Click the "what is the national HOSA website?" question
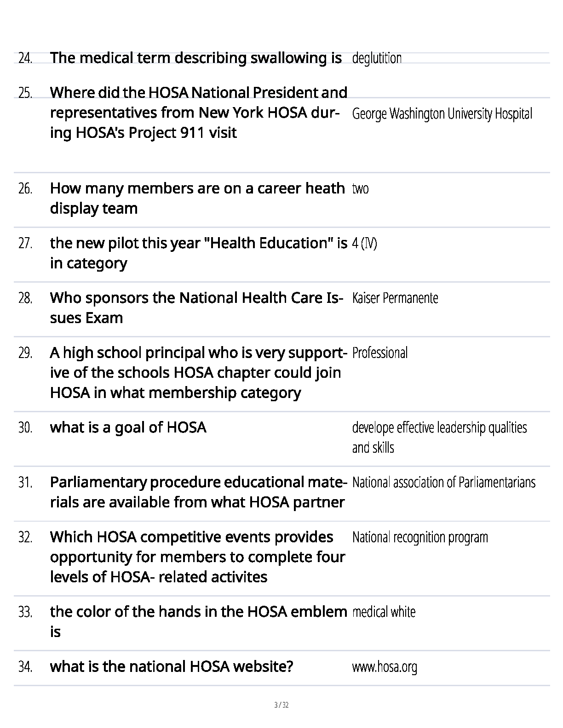 pos(171,666)
